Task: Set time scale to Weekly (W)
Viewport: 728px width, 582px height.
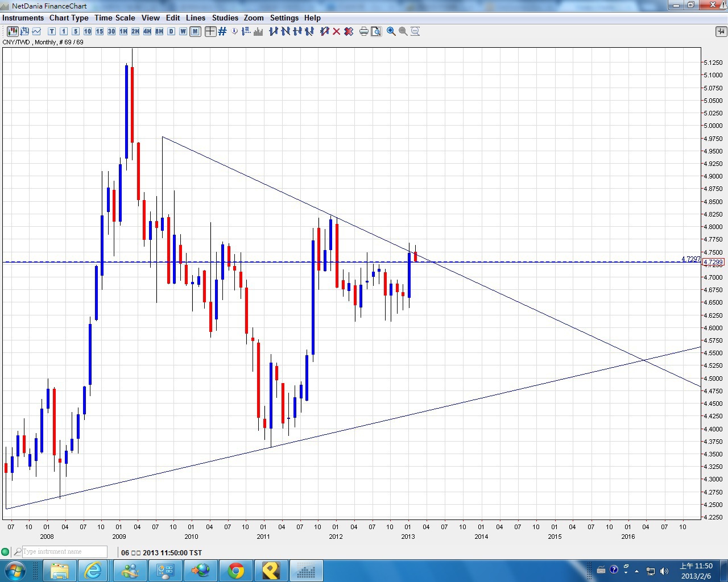Action: [x=183, y=31]
